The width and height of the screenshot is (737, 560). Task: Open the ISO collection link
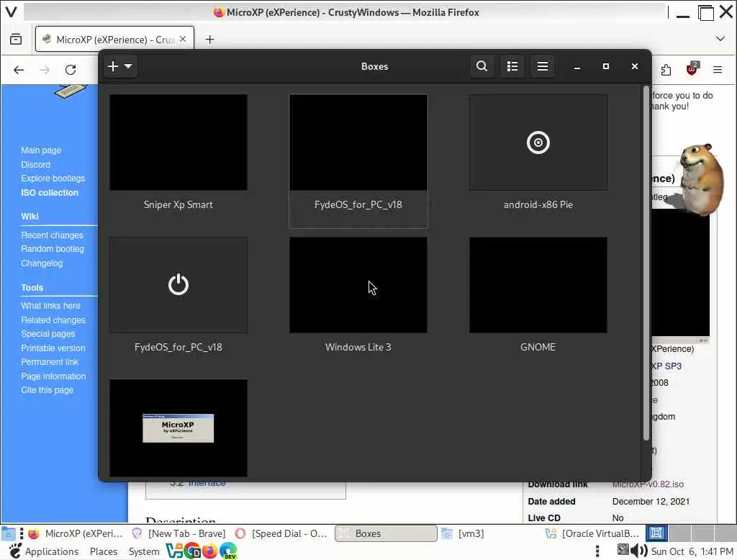[50, 193]
